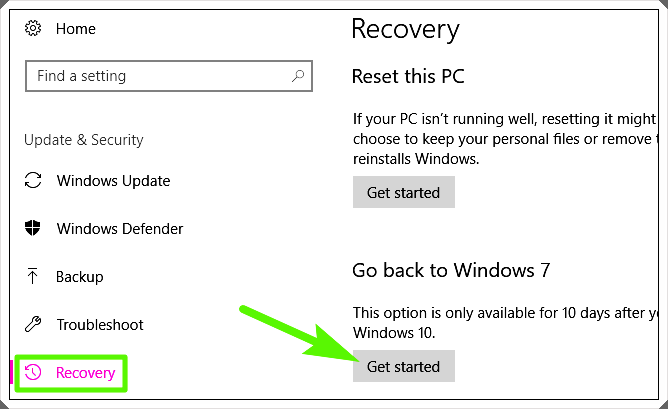Click the Windows Defender shield icon
The width and height of the screenshot is (668, 409).
(33, 228)
